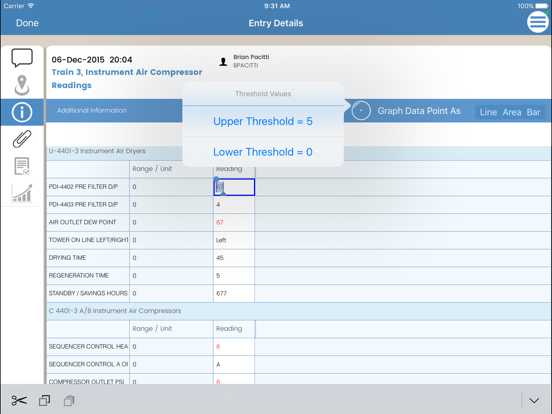The width and height of the screenshot is (552, 414).
Task: Open the bar chart trends icon
Action: (22, 193)
